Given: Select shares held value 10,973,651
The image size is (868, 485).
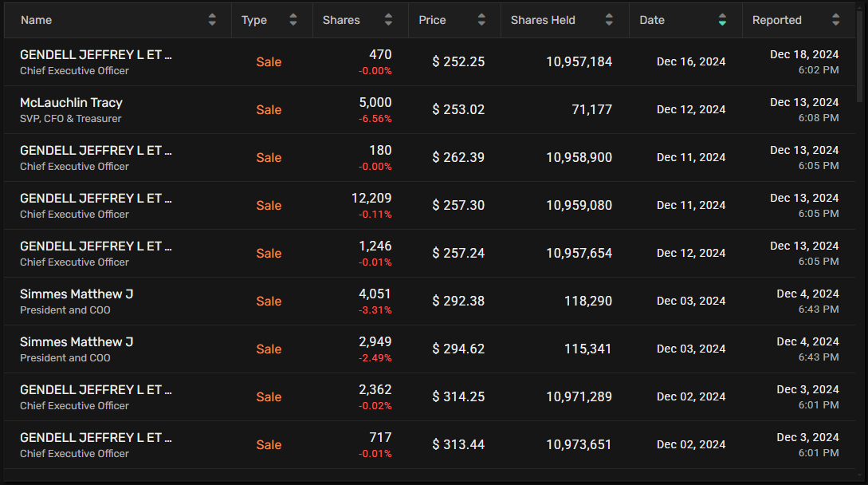Looking at the screenshot, I should click(579, 444).
